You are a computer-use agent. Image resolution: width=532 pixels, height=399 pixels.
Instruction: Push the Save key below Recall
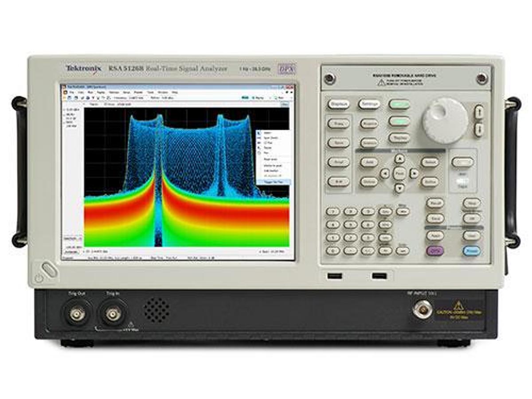[x=435, y=218]
